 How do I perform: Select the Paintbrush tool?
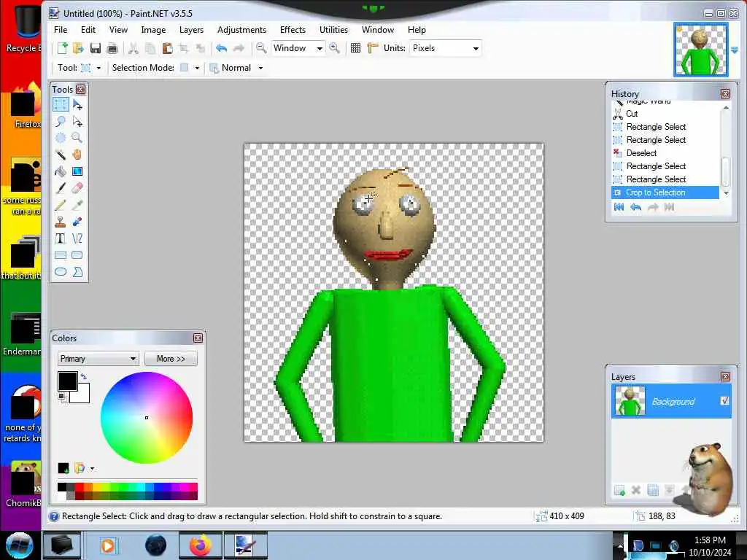click(x=61, y=188)
